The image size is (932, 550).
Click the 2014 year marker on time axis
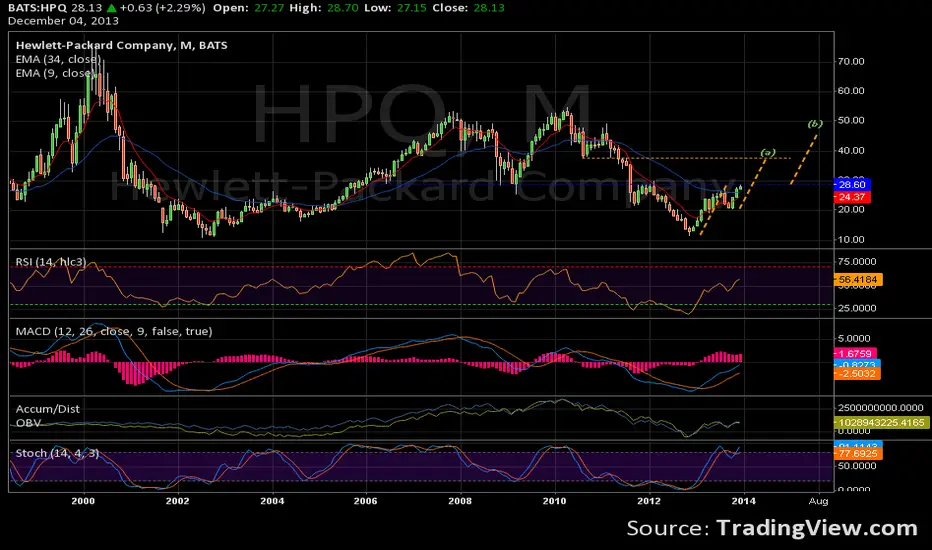pyautogui.click(x=743, y=501)
